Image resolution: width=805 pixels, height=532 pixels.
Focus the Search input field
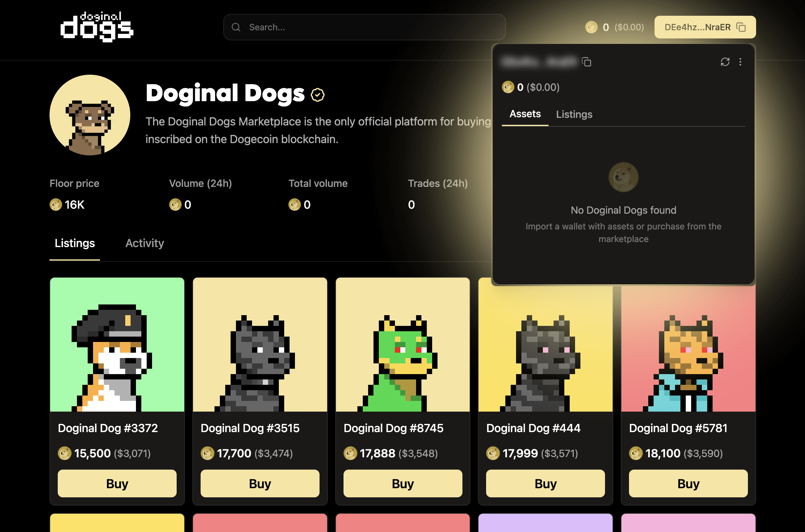364,27
